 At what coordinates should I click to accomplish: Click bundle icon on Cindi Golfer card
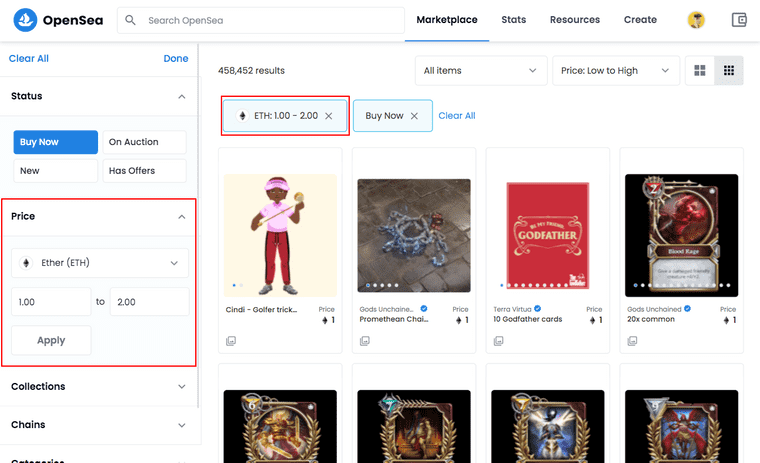[231, 341]
